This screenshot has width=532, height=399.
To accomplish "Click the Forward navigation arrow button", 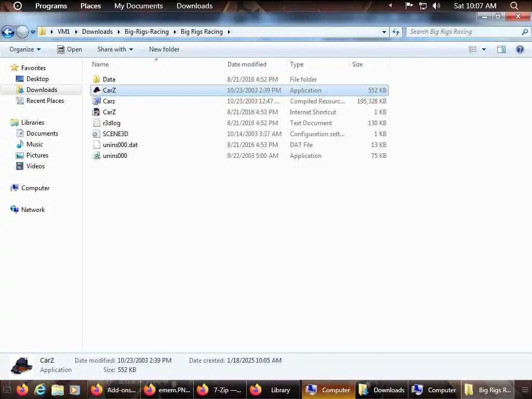I will coord(22,32).
